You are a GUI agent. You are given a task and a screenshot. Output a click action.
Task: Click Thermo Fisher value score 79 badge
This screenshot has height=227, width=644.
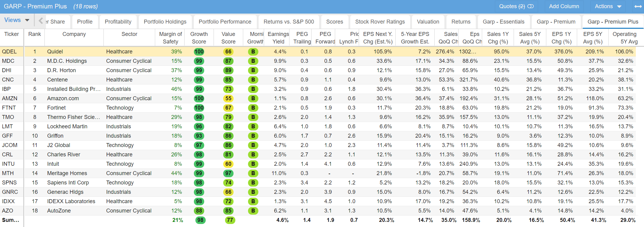(228, 117)
